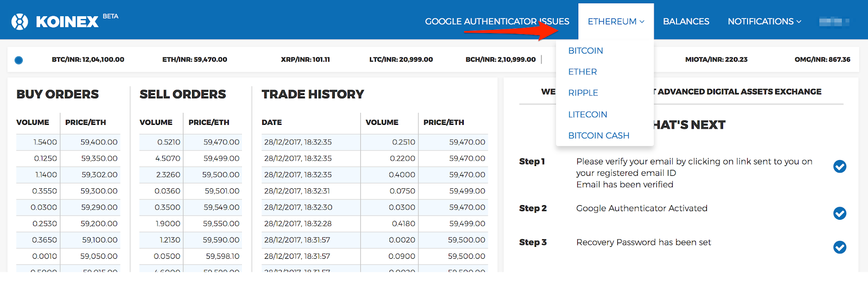Click trade history date 28/12/2017, 18:32:30

click(x=298, y=207)
